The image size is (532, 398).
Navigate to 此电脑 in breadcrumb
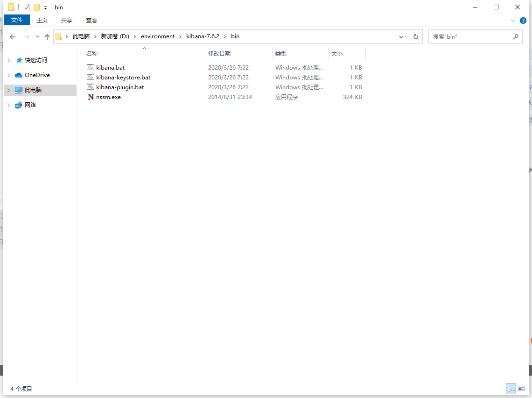pos(81,36)
